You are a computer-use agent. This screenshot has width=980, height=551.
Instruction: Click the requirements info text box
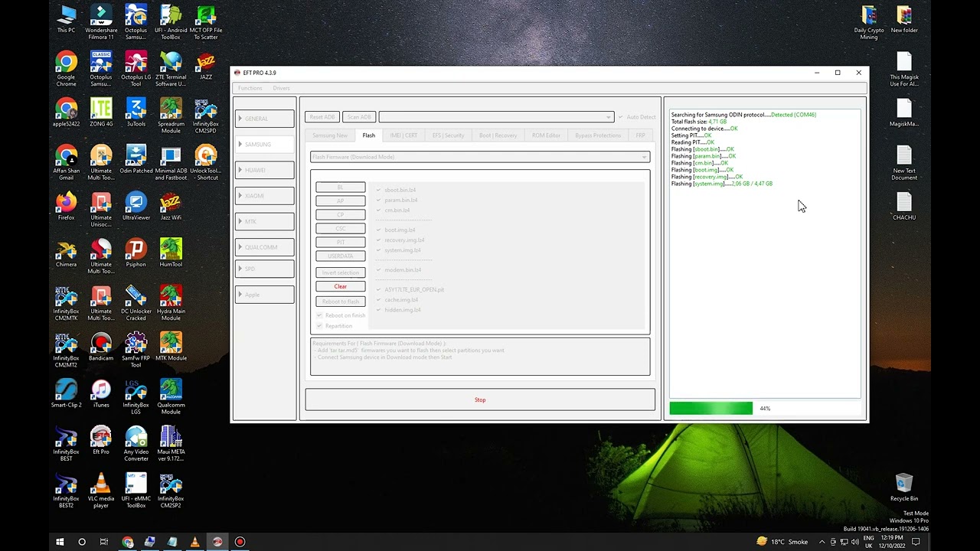pos(480,357)
